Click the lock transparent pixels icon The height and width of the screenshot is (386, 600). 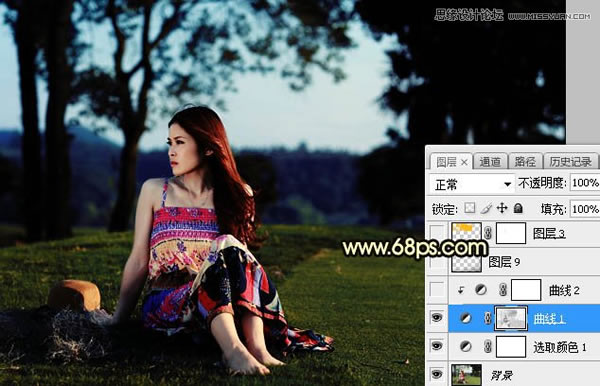click(470, 208)
